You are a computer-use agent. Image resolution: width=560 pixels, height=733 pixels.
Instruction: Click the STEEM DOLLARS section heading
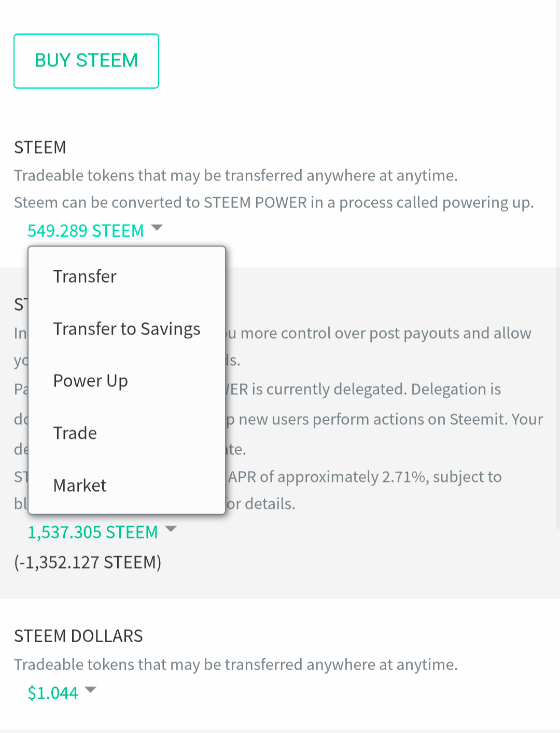78,636
